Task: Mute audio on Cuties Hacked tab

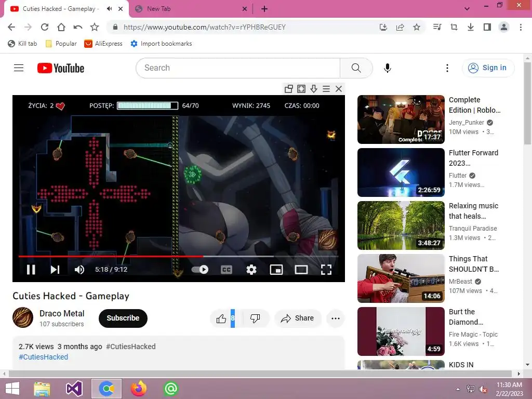Action: coord(109,9)
